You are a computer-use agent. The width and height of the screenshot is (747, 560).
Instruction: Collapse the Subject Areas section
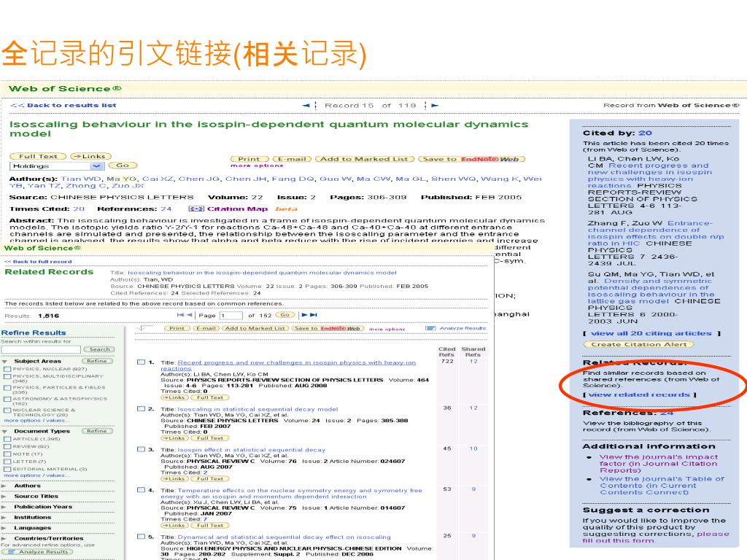pyautogui.click(x=5, y=362)
